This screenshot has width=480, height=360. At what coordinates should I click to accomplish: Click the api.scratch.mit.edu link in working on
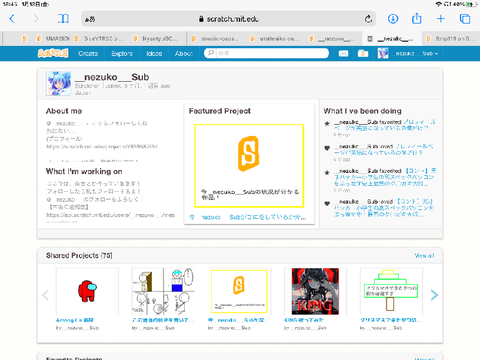(111, 215)
